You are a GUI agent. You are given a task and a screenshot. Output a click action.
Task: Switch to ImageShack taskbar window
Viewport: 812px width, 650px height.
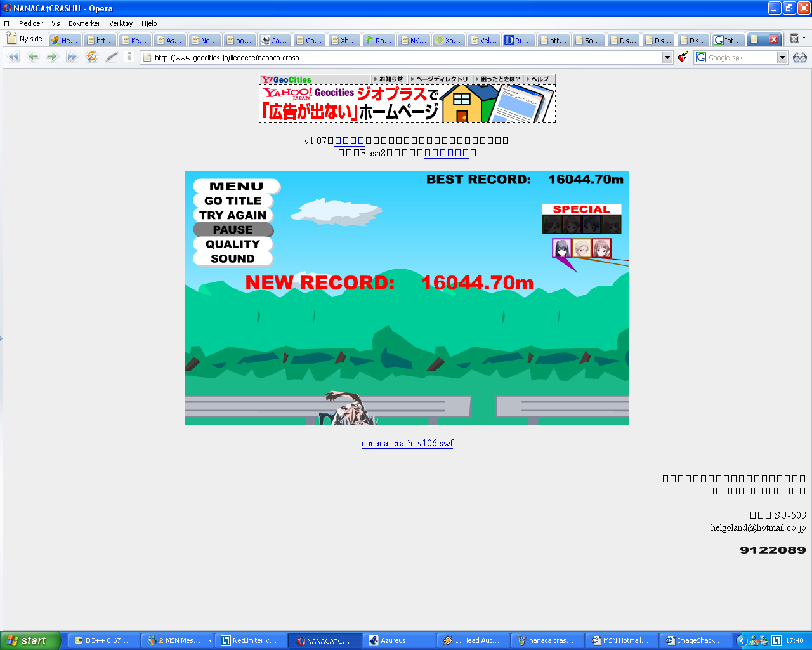click(697, 640)
